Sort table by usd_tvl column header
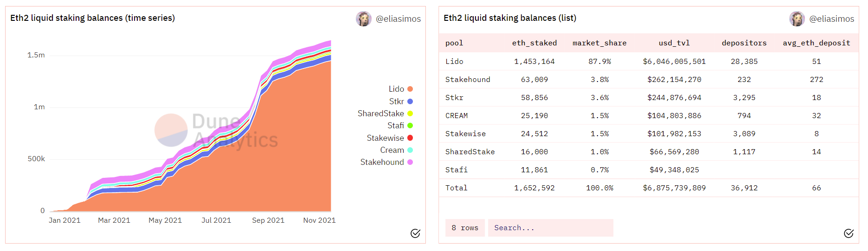Viewport: 868px width, 251px height. [x=674, y=43]
